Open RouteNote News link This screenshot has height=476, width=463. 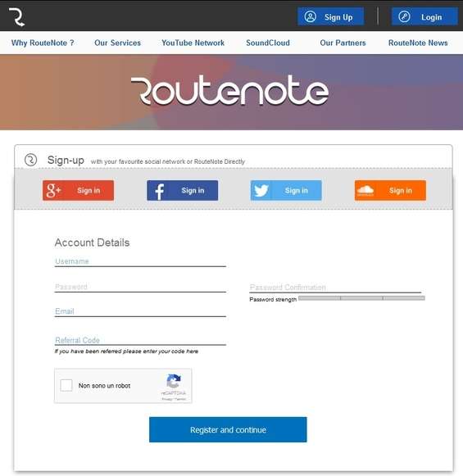coord(418,43)
